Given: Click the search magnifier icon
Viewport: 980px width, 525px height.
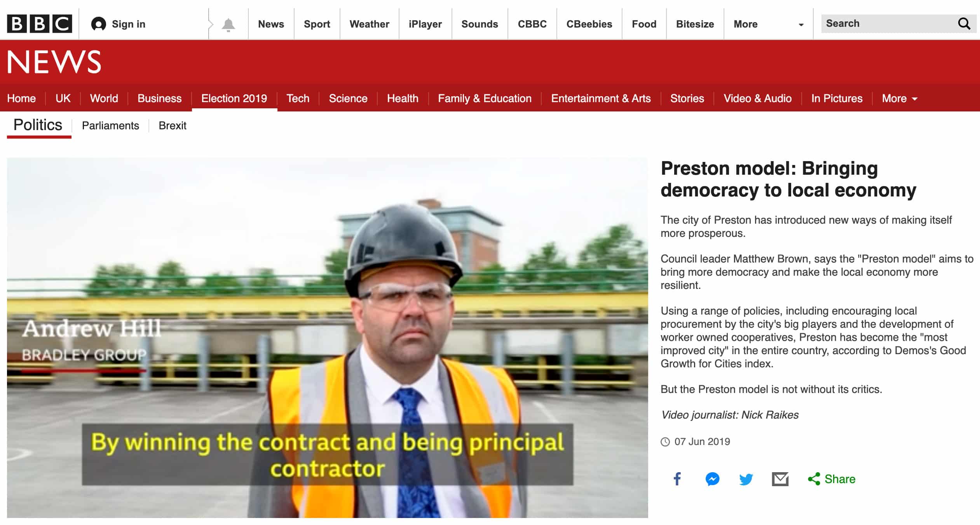Looking at the screenshot, I should point(964,24).
